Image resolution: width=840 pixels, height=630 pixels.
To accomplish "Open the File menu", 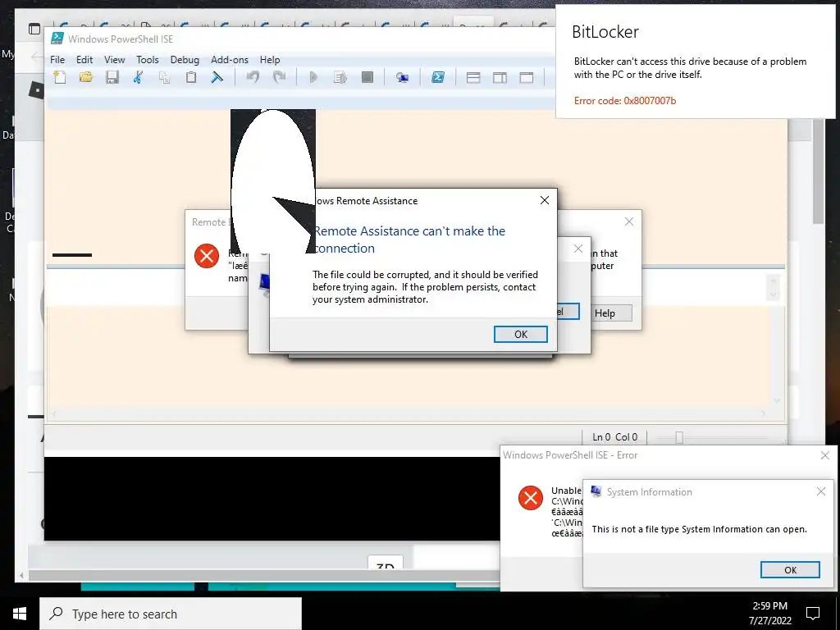I will (57, 59).
